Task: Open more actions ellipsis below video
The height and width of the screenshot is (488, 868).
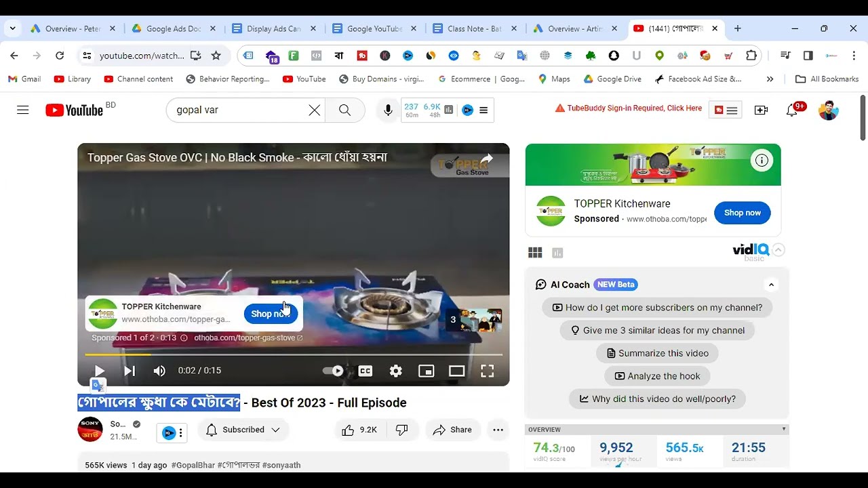Action: coord(498,430)
